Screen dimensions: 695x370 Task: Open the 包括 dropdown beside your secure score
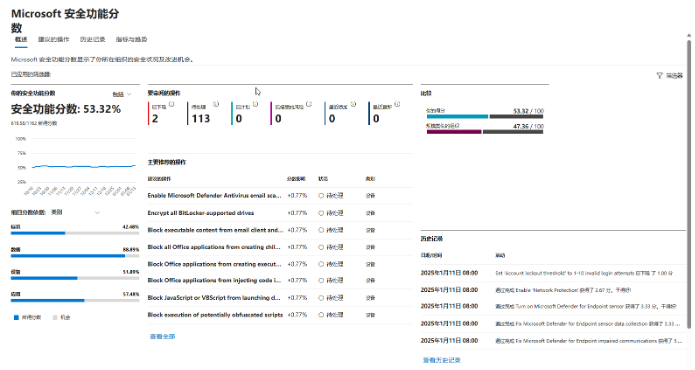pyautogui.click(x=122, y=94)
